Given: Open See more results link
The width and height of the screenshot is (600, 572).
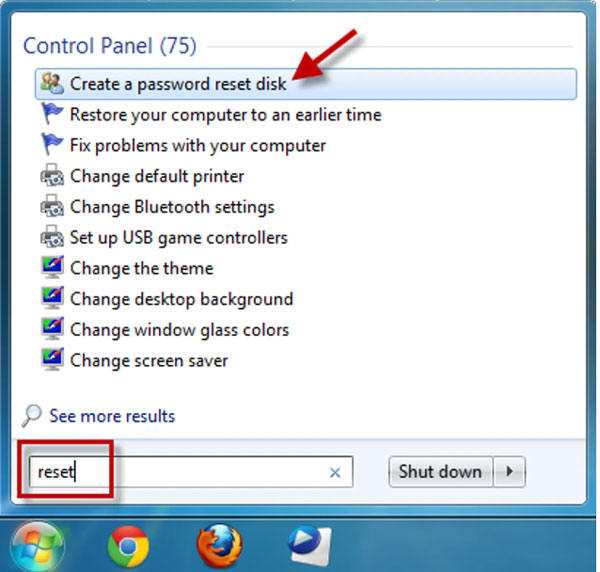Looking at the screenshot, I should click(112, 416).
